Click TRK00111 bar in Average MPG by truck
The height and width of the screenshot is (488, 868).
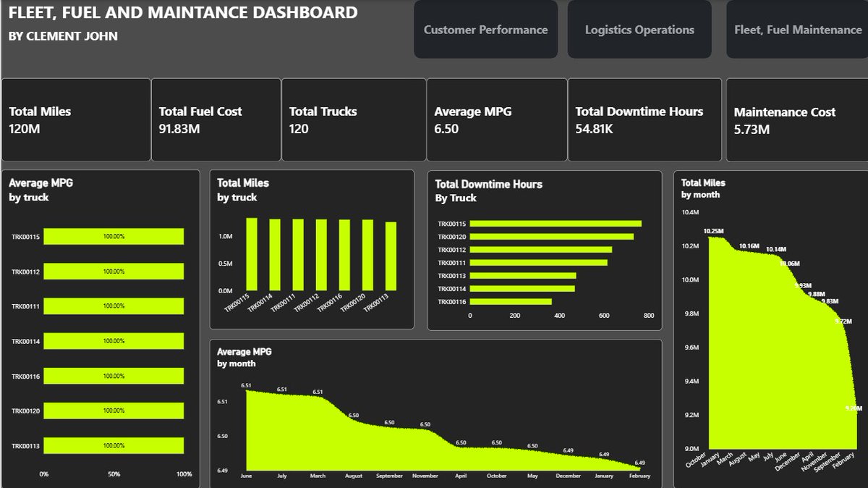[114, 306]
